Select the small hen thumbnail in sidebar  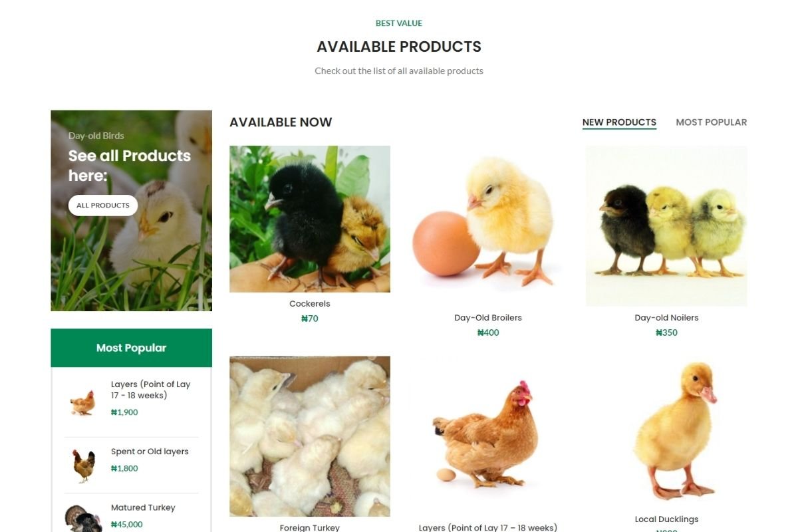pyautogui.click(x=83, y=402)
